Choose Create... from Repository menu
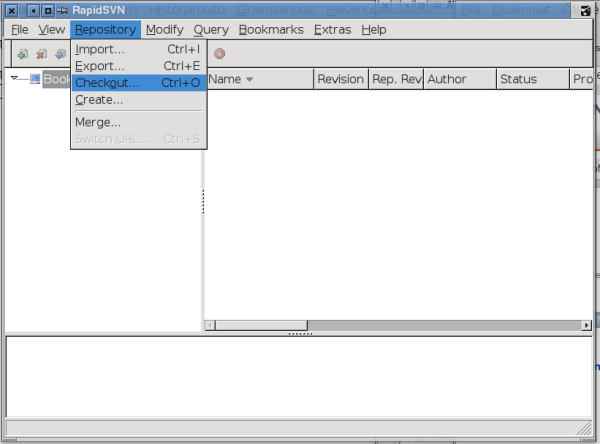 [x=139, y=100]
